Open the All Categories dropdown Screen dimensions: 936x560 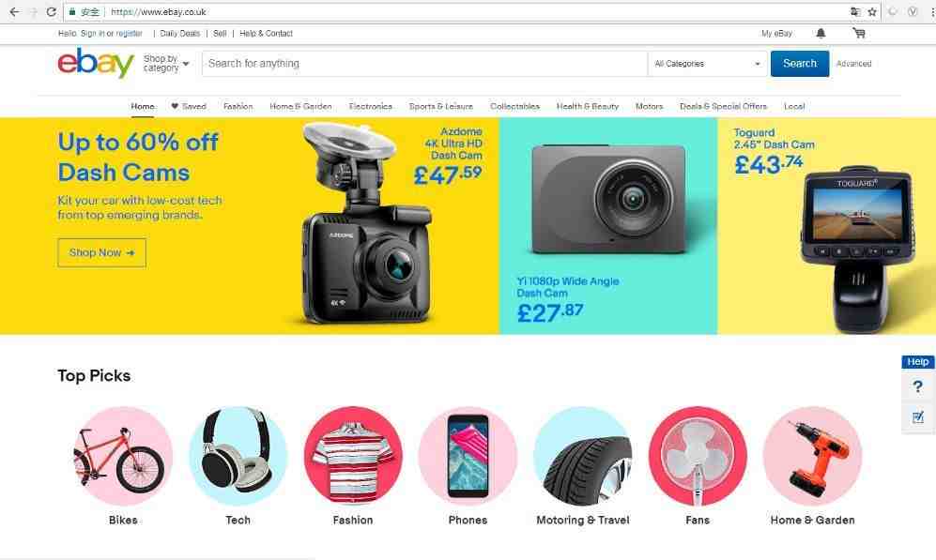(x=707, y=64)
